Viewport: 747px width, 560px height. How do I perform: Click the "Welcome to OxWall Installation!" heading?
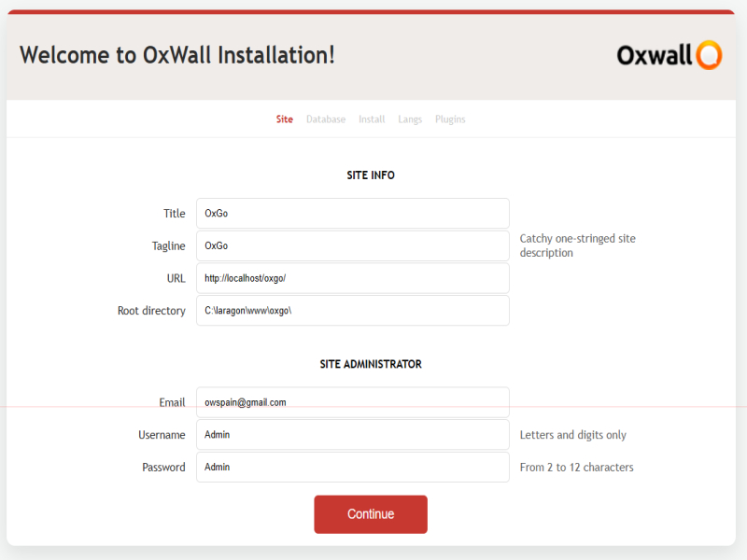click(x=177, y=55)
